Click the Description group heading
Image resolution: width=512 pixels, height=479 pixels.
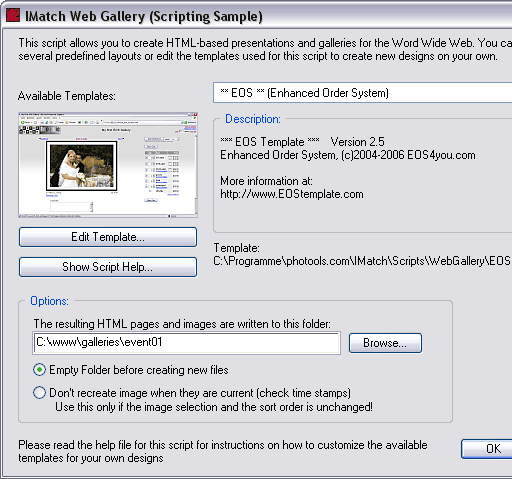(x=253, y=119)
